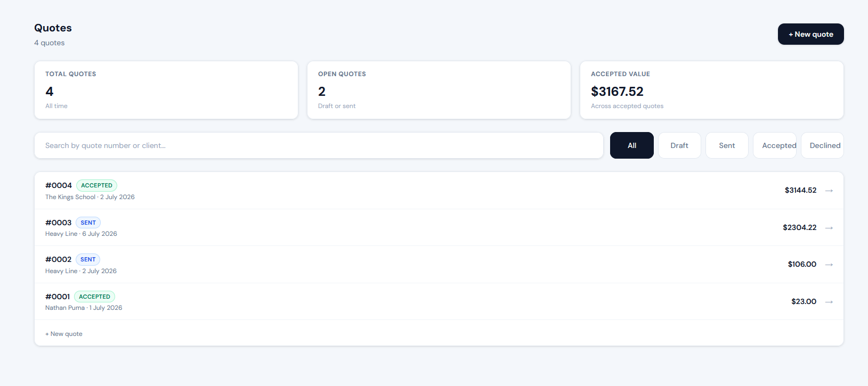The image size is (868, 386).
Task: Click the arrow icon for quote #0003
Action: click(829, 228)
